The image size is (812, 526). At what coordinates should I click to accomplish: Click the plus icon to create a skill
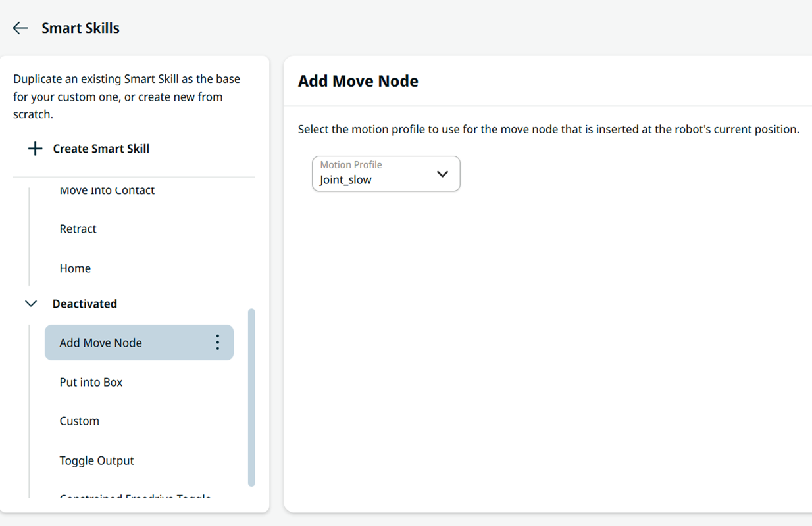[x=35, y=149]
